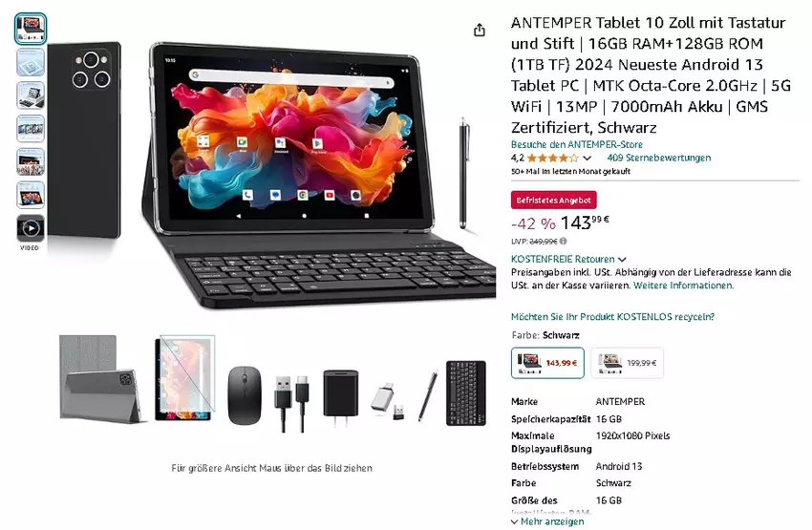The height and width of the screenshot is (530, 812).
Task: Click the Befristetes Angebot badge
Action: [553, 200]
